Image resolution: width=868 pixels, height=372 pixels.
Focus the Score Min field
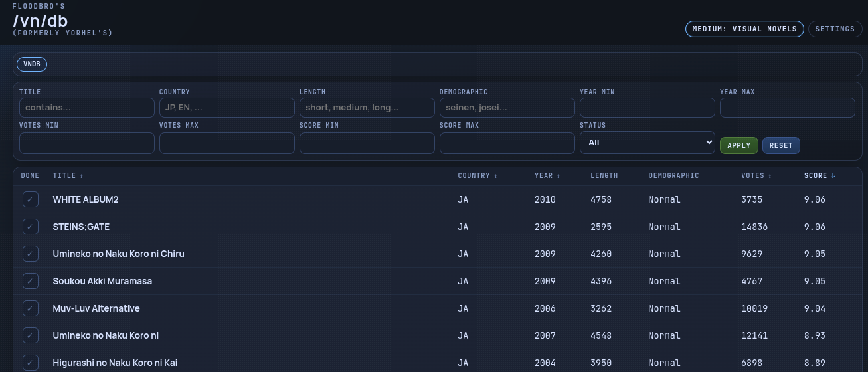[367, 143]
